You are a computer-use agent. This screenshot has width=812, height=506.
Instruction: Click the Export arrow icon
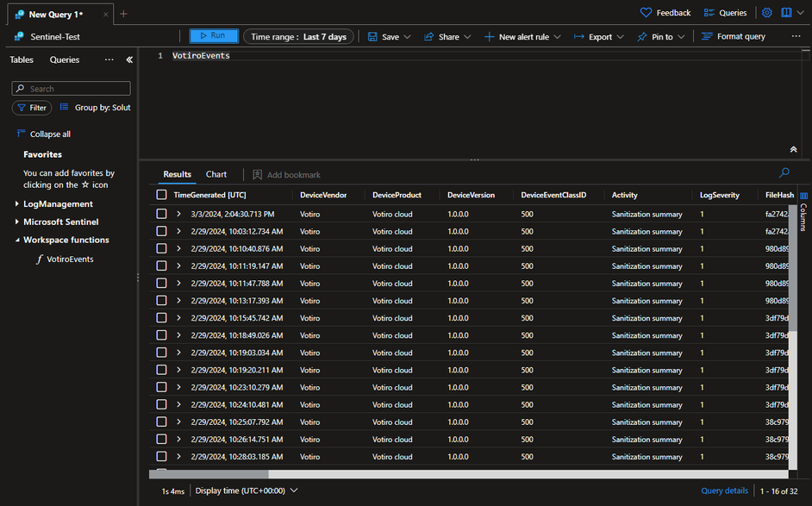click(579, 37)
